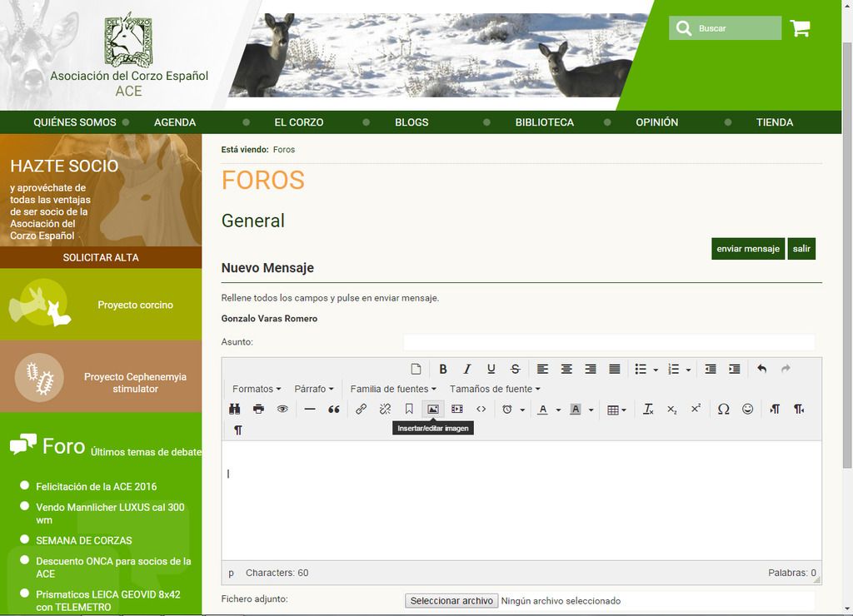Click the shopping cart icon
Screen dimensions: 853x616
click(x=800, y=28)
